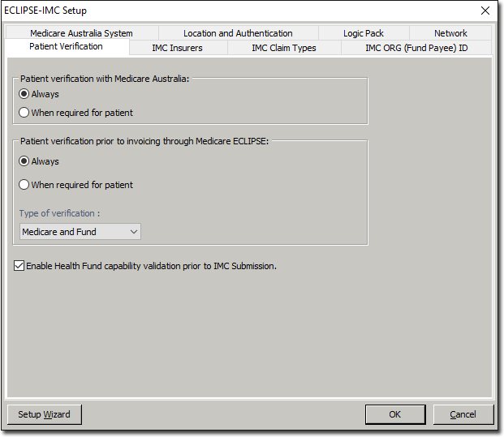This screenshot has width=504, height=437.
Task: Select Always for verification prior to ECLIPSE invoicing
Action: tap(24, 161)
